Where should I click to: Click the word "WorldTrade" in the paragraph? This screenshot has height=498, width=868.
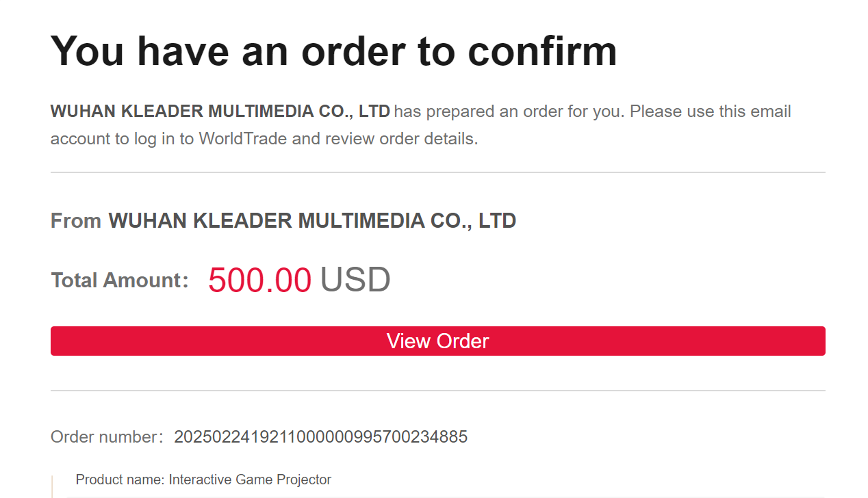point(242,139)
